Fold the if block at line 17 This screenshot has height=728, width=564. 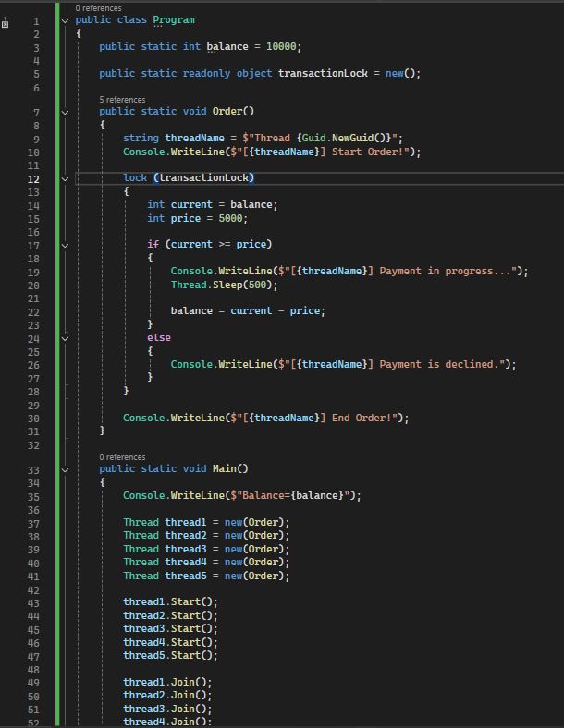(65, 245)
